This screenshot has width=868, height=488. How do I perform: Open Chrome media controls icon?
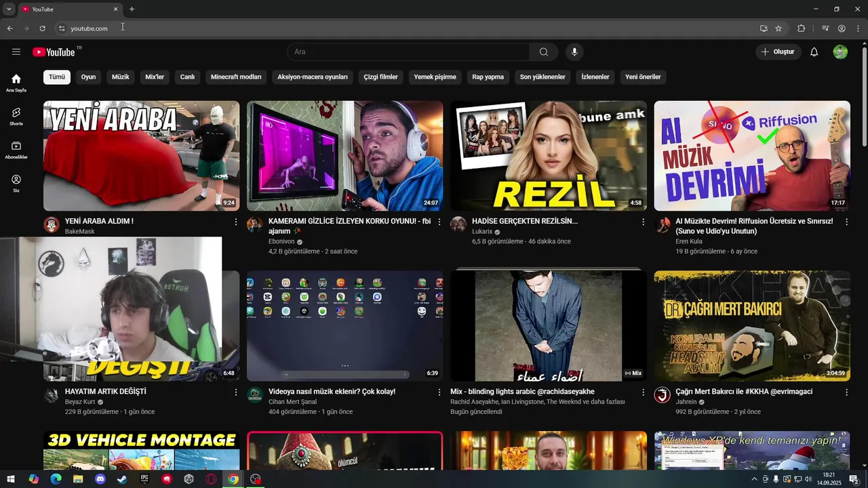click(x=825, y=28)
